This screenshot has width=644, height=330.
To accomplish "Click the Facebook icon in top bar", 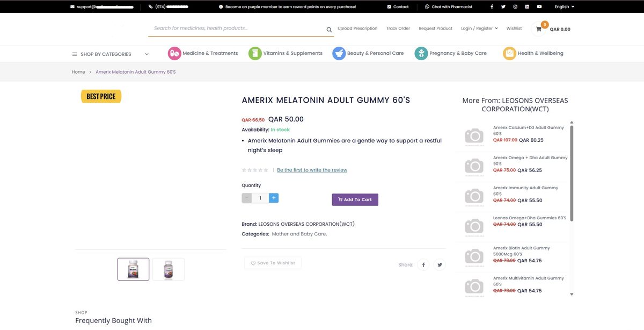I will (492, 6).
